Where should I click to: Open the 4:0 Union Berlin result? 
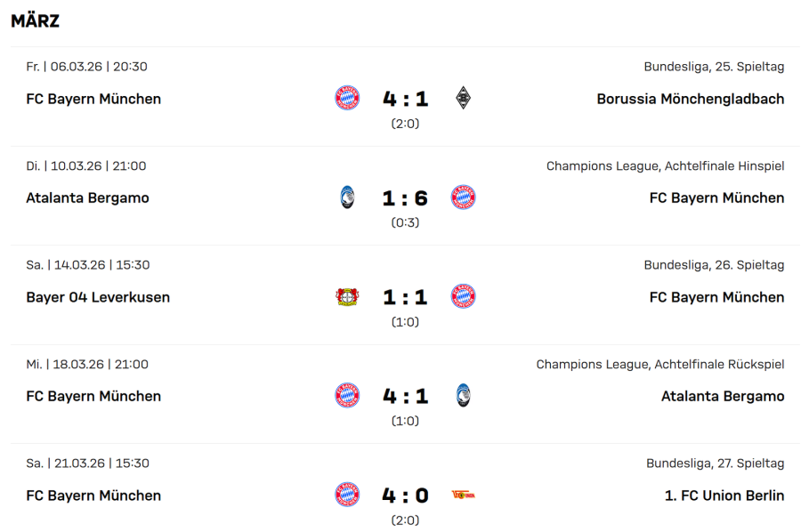405,496
